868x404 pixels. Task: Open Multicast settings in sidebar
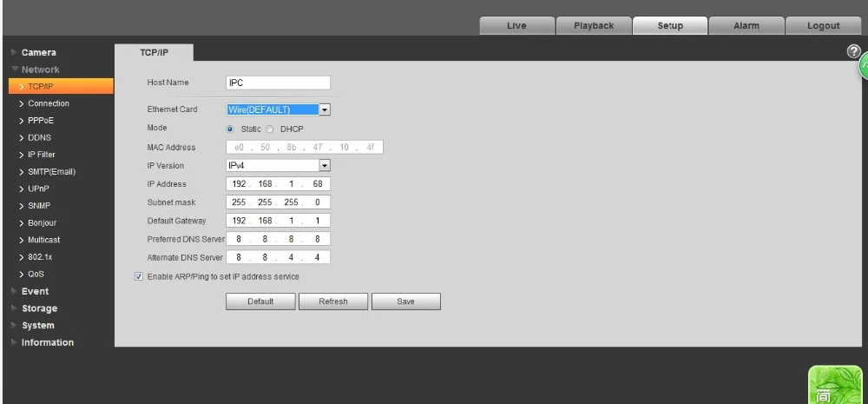click(43, 240)
